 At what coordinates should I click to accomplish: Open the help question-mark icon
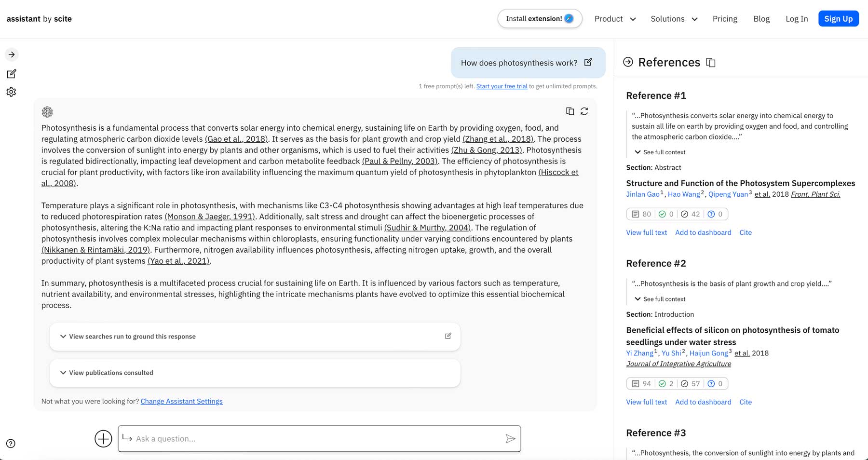click(x=11, y=443)
